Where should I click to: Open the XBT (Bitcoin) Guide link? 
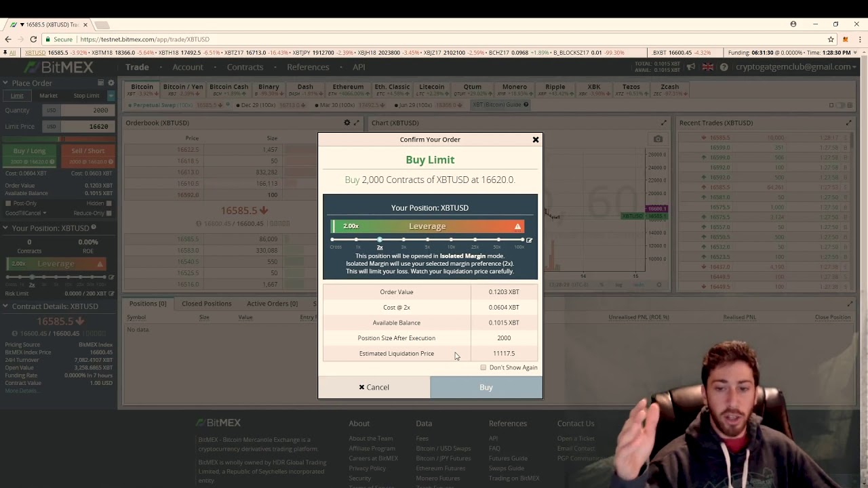[500, 105]
